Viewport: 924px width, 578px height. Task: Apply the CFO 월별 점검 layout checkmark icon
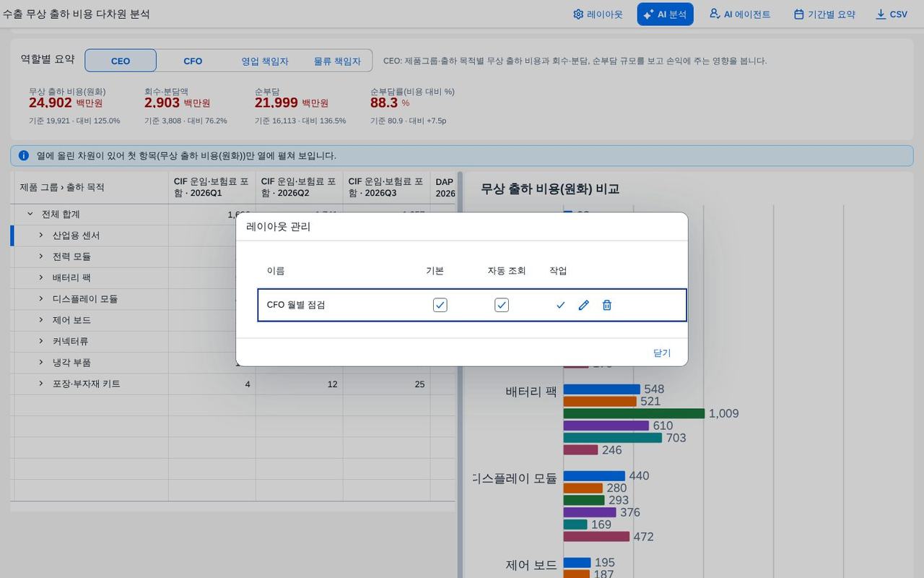tap(561, 305)
